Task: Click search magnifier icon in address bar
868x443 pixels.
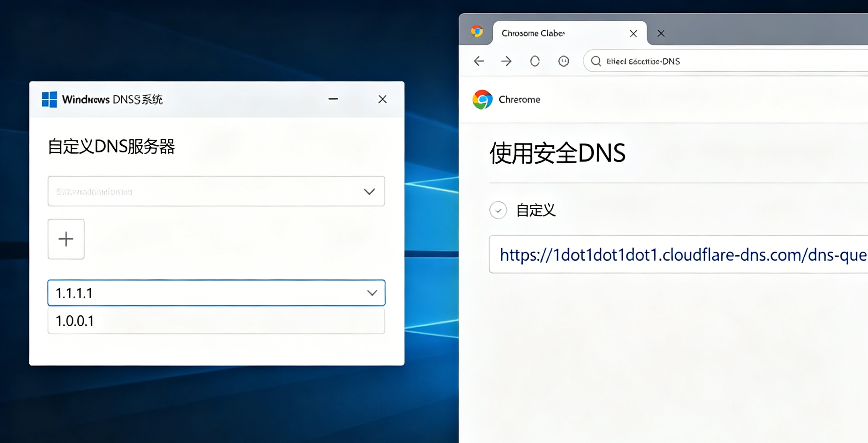Action: [x=596, y=61]
